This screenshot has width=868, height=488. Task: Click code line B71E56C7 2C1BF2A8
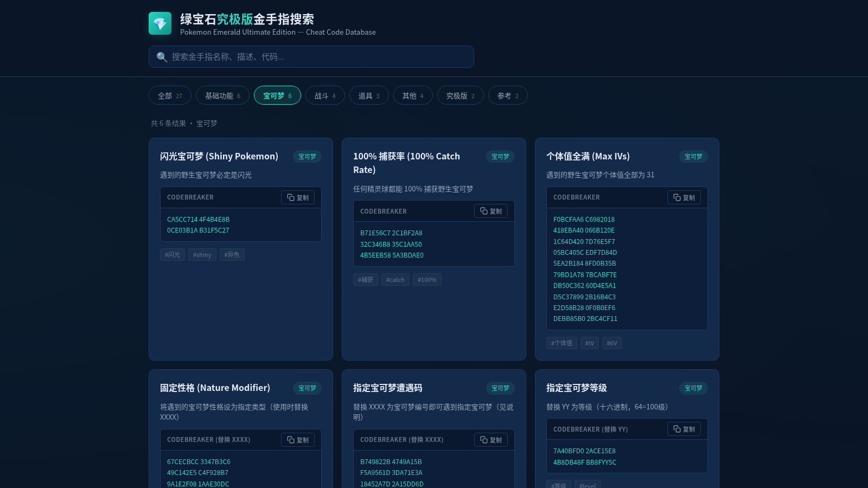pos(391,233)
